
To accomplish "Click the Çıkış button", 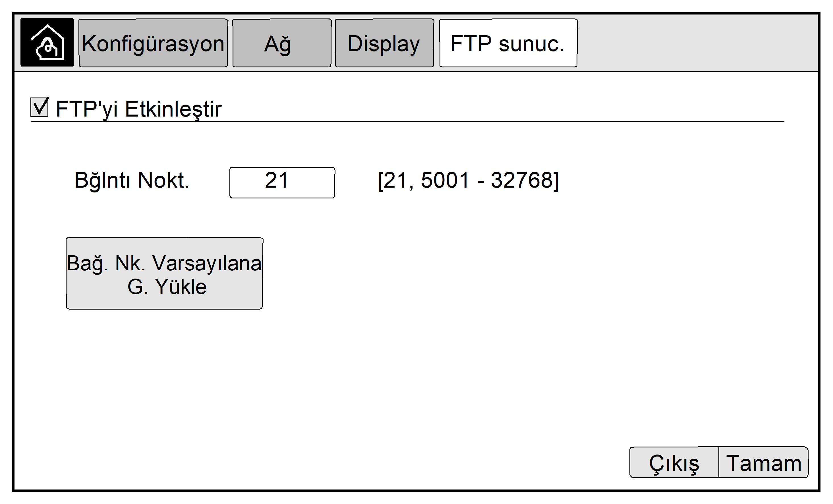I will coord(674,462).
